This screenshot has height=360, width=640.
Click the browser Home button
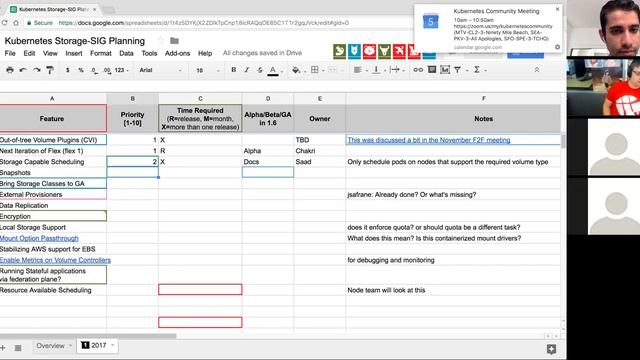tap(16, 23)
